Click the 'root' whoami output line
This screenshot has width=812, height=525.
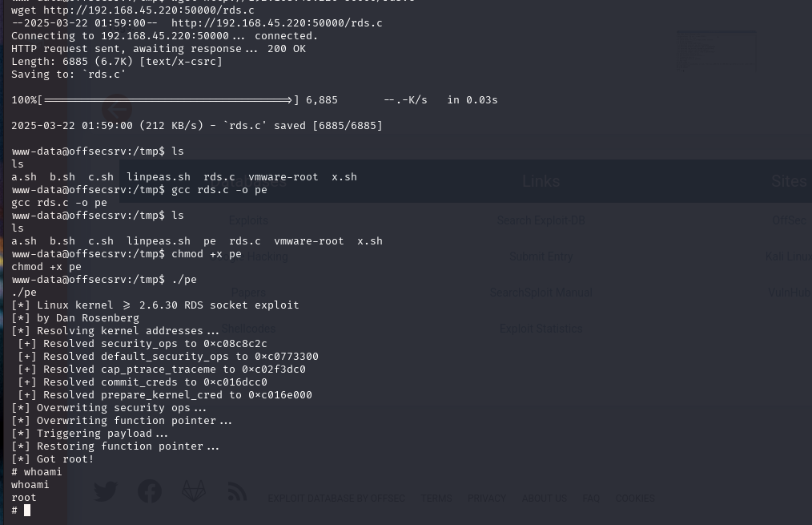pos(24,498)
